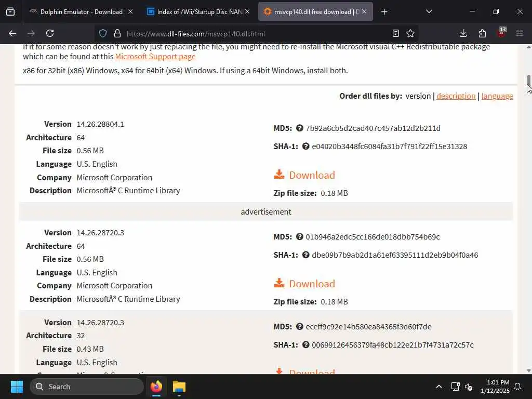The width and height of the screenshot is (532, 399).
Task: Download version 14.26.28720.3 64-bit dll
Action: pos(312,284)
